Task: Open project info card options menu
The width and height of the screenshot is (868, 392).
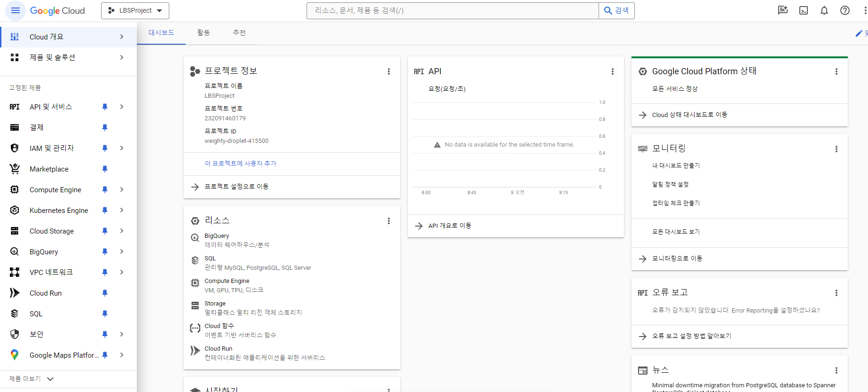Action: [389, 71]
